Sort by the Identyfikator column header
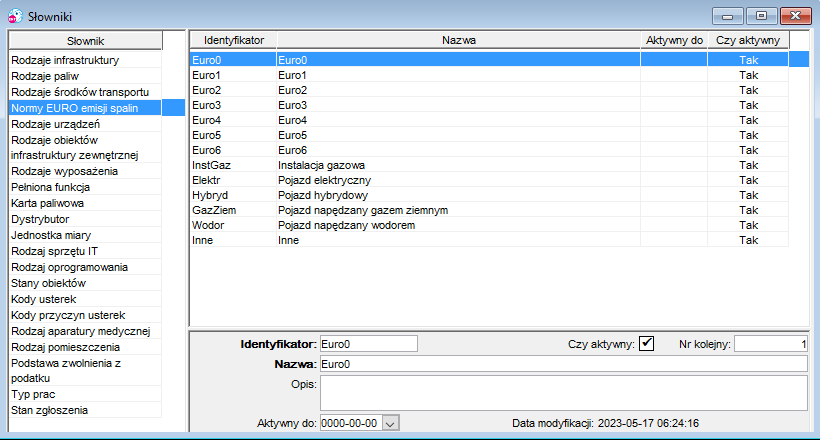This screenshot has width=820, height=440. (234, 40)
